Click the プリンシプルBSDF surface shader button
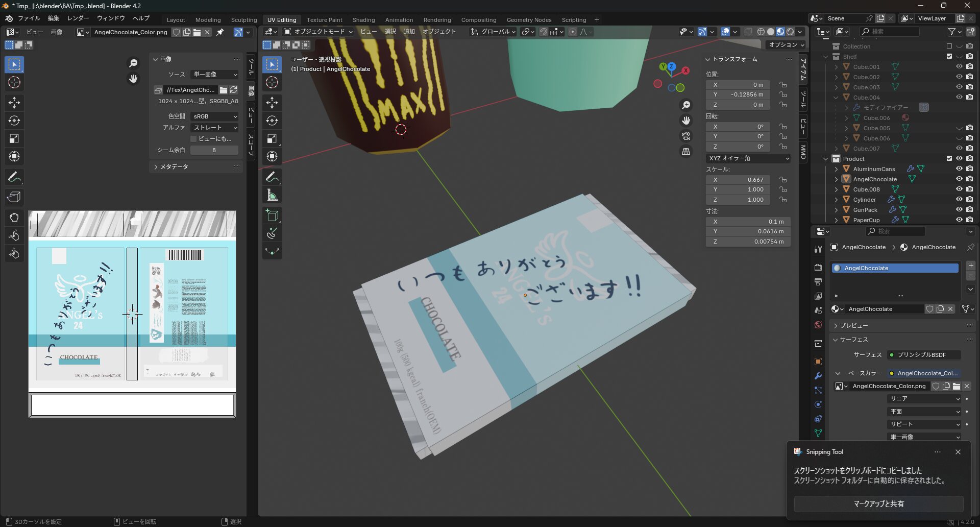This screenshot has height=527, width=980. [x=924, y=355]
